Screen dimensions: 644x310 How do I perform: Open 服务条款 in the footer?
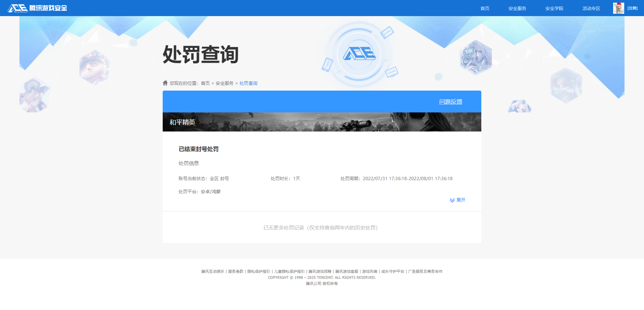(x=235, y=271)
